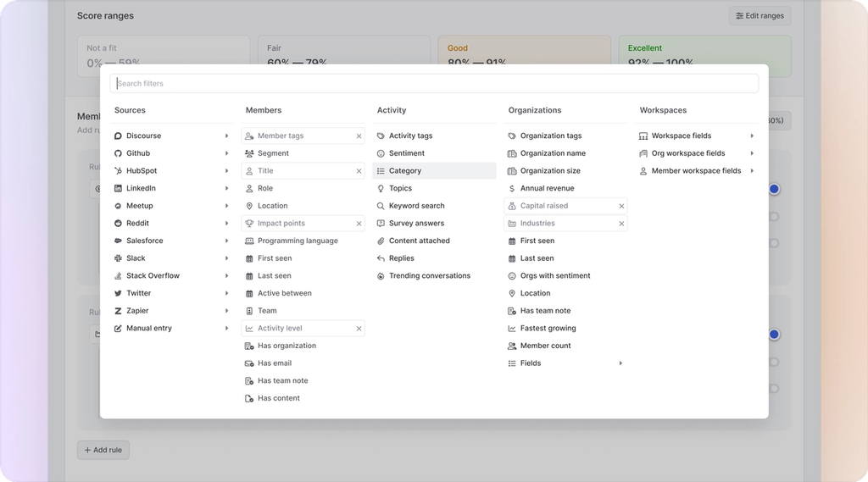This screenshot has height=482, width=868.
Task: Remove the Member tags filter
Action: point(359,136)
